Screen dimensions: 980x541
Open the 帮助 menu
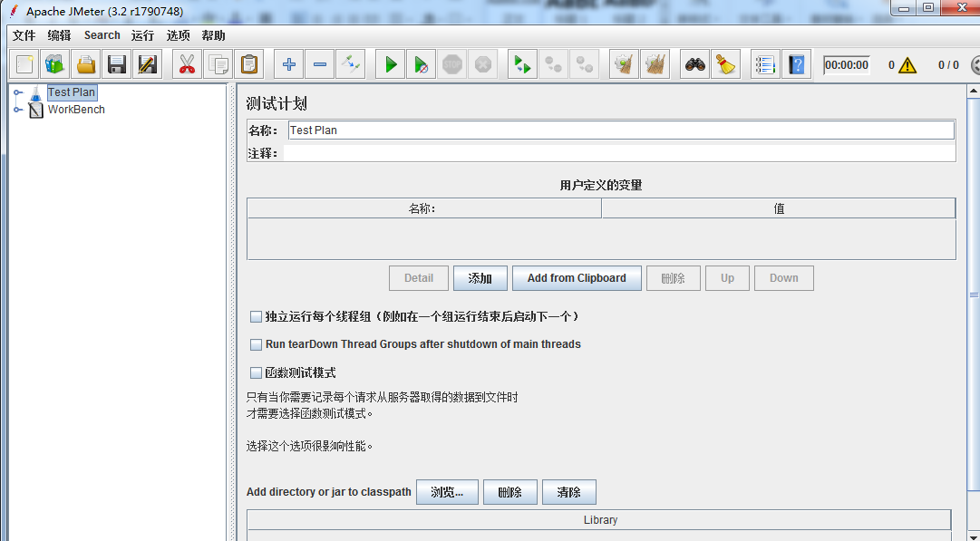pos(214,35)
